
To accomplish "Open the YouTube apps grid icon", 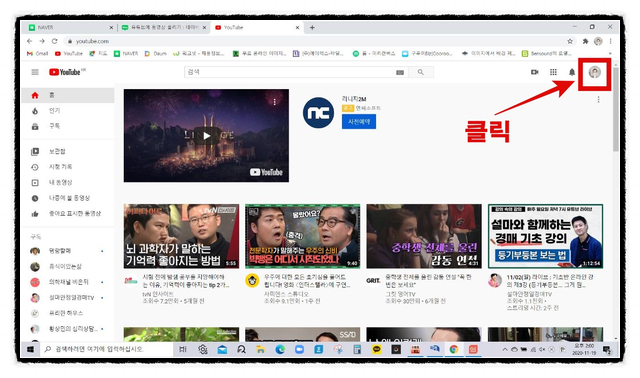I will pyautogui.click(x=553, y=72).
